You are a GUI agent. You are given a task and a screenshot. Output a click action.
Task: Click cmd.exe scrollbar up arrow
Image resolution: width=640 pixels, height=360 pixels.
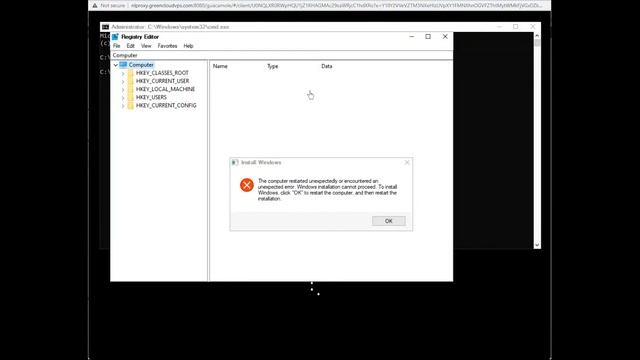coord(537,36)
